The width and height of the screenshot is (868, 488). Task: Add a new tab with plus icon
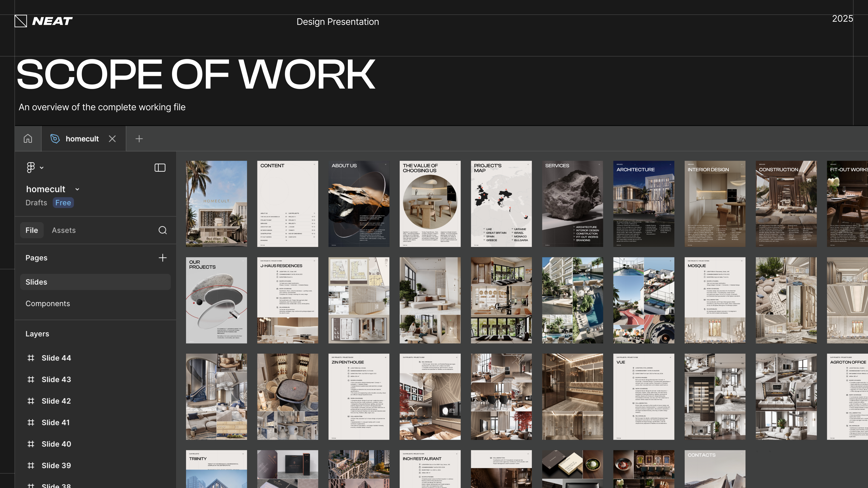[x=139, y=139]
